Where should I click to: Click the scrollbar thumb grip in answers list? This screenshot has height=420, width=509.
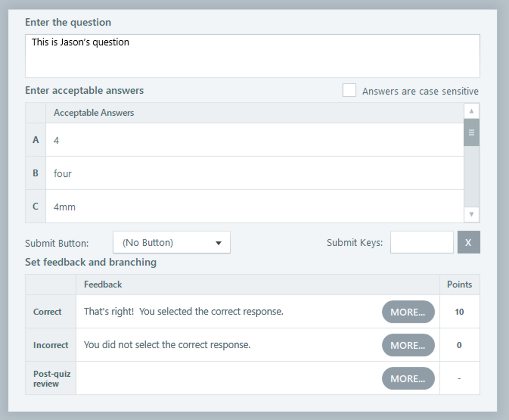pos(471,133)
